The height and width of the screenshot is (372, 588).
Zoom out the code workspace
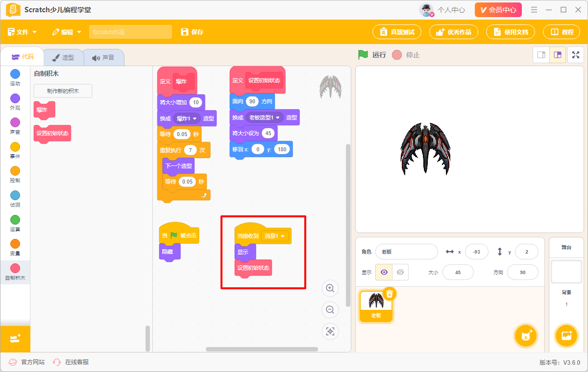330,310
